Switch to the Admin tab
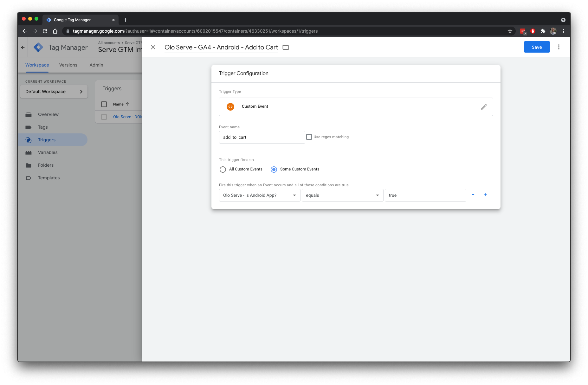 [96, 65]
